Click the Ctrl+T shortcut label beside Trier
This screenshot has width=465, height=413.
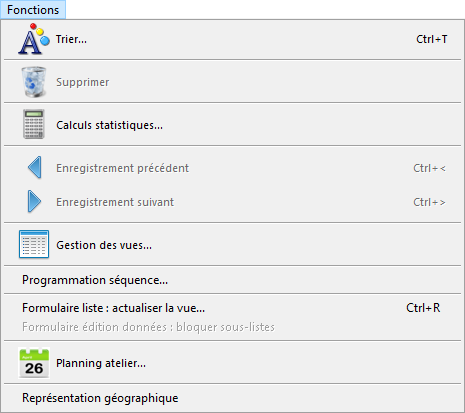(431, 39)
